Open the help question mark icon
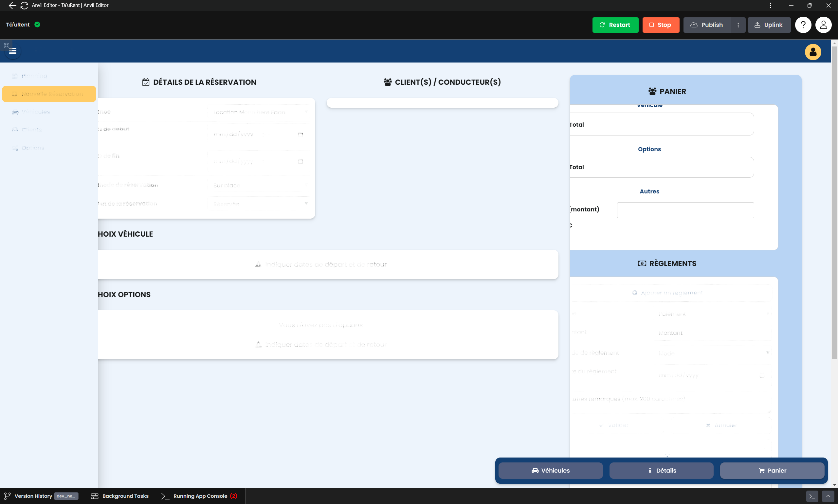The width and height of the screenshot is (838, 504). pos(803,25)
